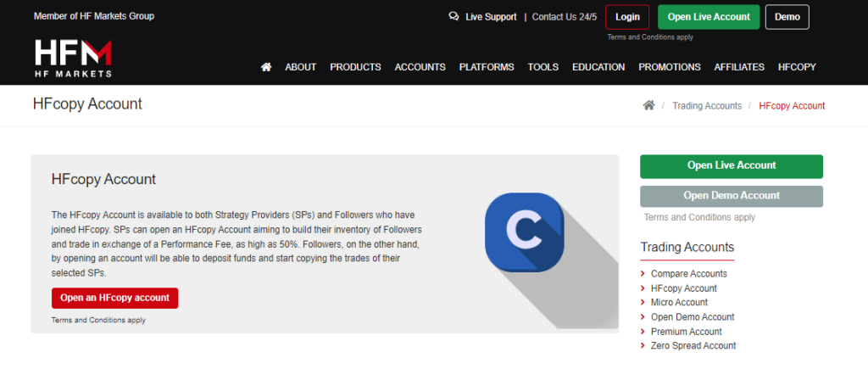Open the PROMOTIONS menu
Image resolution: width=868 pixels, height=369 pixels.
[670, 67]
